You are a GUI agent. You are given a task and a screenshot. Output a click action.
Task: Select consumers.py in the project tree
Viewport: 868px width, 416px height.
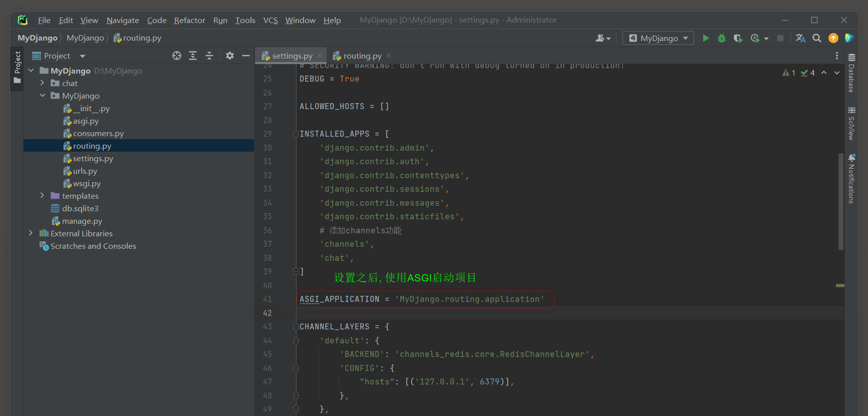pyautogui.click(x=98, y=134)
